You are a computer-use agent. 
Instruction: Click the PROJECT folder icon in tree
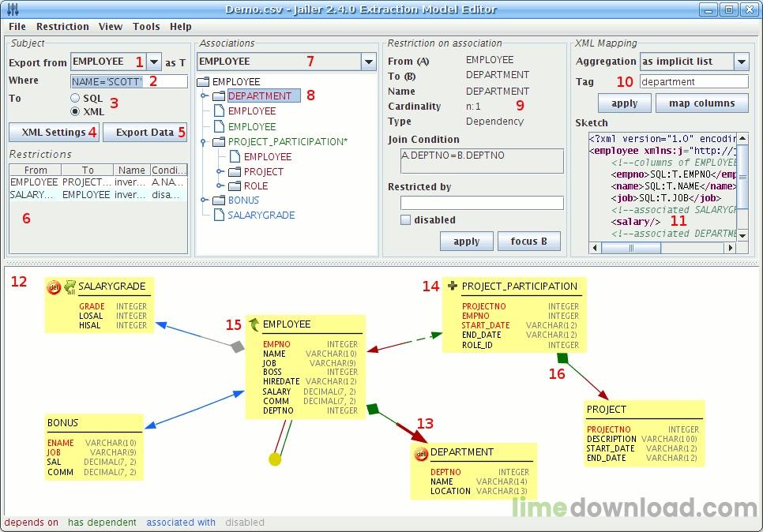coord(235,171)
